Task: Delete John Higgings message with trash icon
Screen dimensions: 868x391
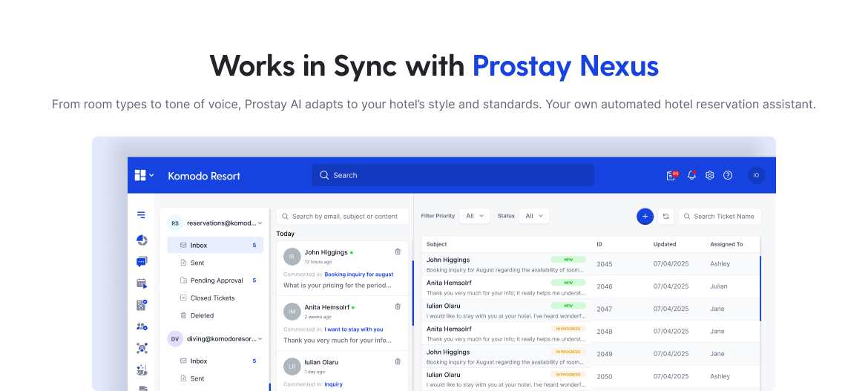Action: pyautogui.click(x=398, y=252)
